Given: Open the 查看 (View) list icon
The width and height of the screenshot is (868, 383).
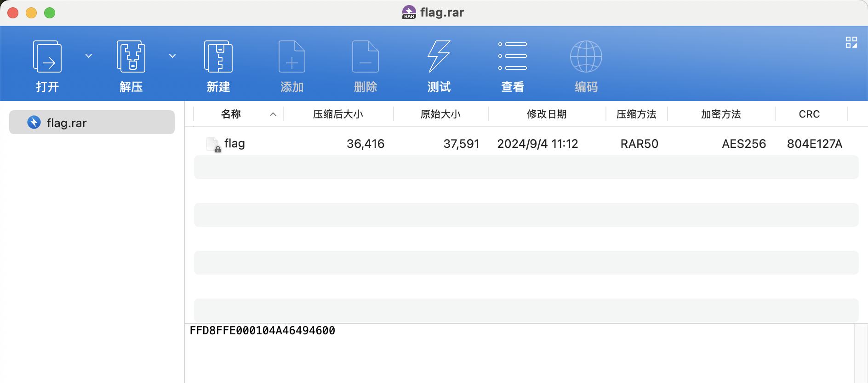Looking at the screenshot, I should [x=513, y=56].
